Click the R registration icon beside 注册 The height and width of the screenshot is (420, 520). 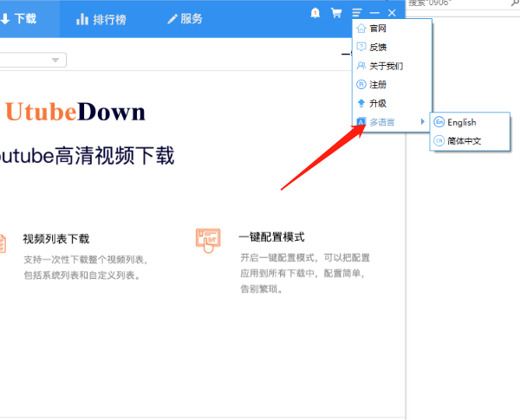pos(361,85)
